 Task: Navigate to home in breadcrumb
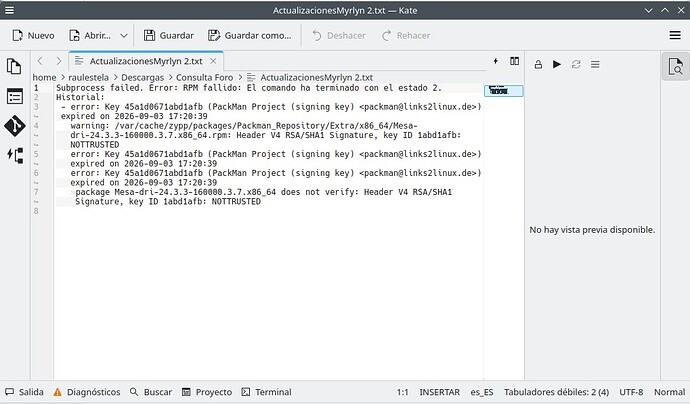(x=44, y=77)
